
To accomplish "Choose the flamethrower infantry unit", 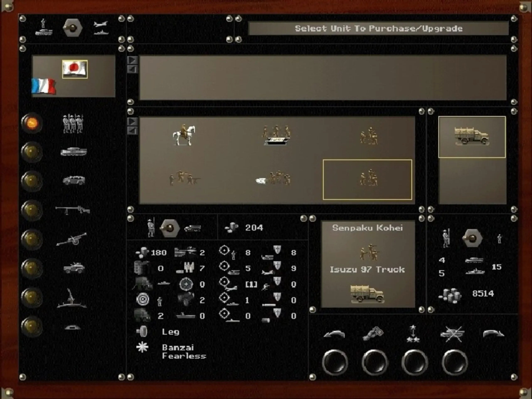I will pos(274,179).
